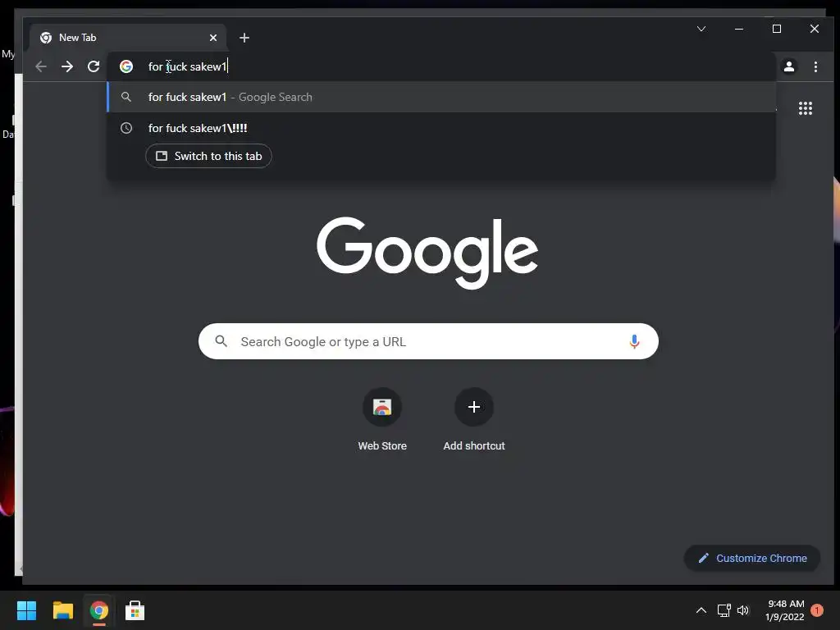Minimize the Chrome window
Screen dimensions: 840x630
point(739,29)
